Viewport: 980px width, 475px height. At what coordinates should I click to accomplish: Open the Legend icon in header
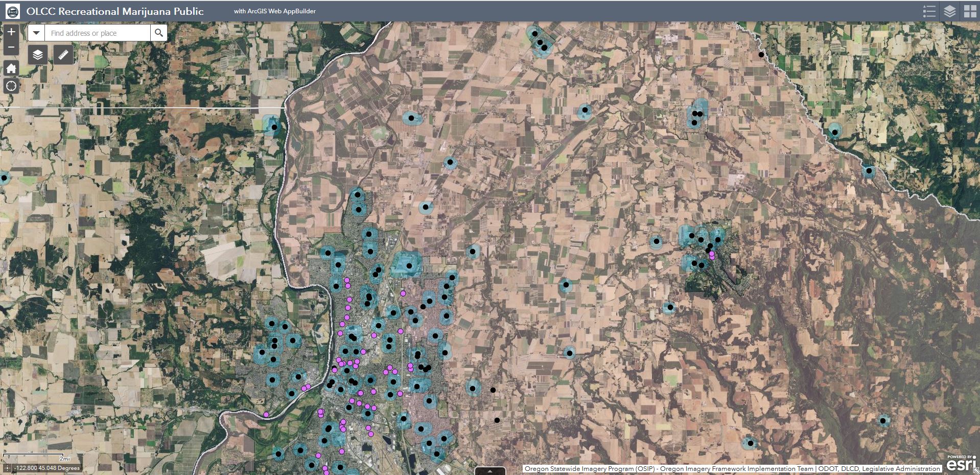929,11
